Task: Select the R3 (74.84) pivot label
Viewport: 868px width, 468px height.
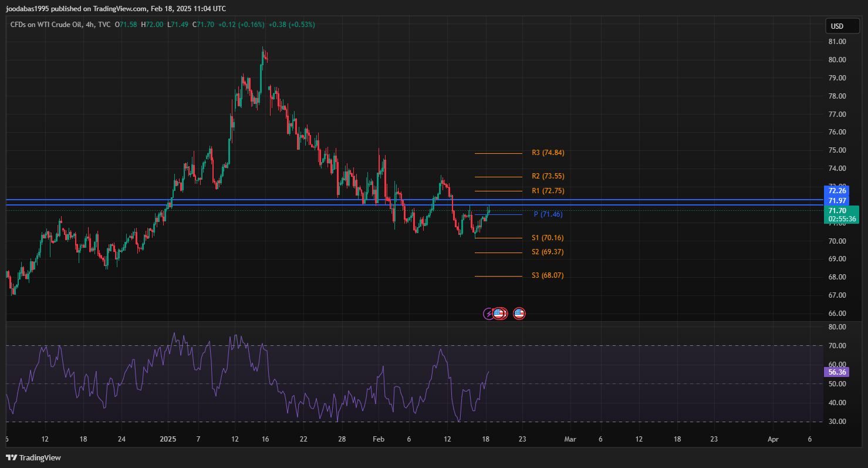Action: click(x=548, y=153)
